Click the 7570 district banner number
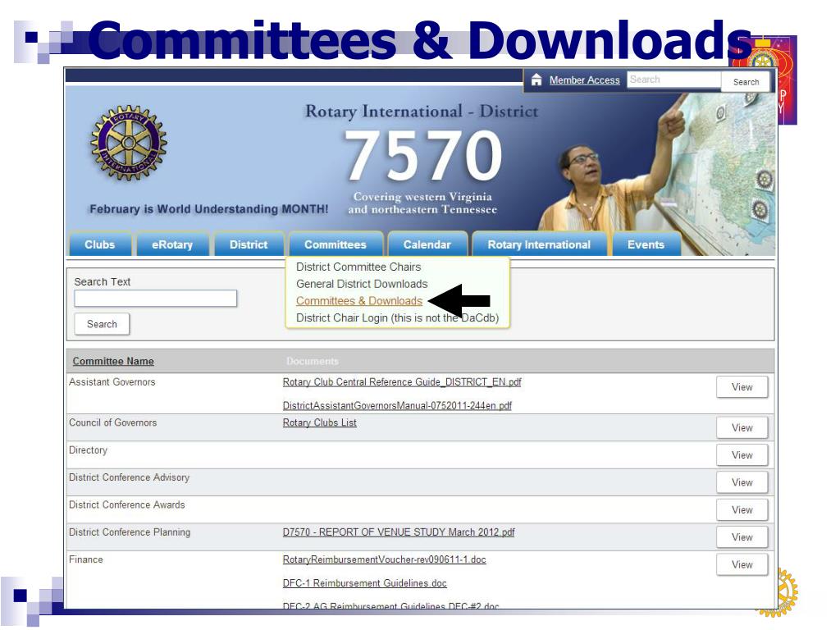This screenshot has height=630, width=840. (x=423, y=155)
